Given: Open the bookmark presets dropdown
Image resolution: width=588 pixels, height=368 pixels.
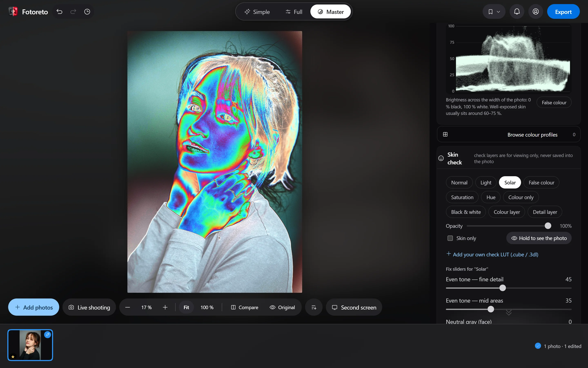Looking at the screenshot, I should 494,12.
